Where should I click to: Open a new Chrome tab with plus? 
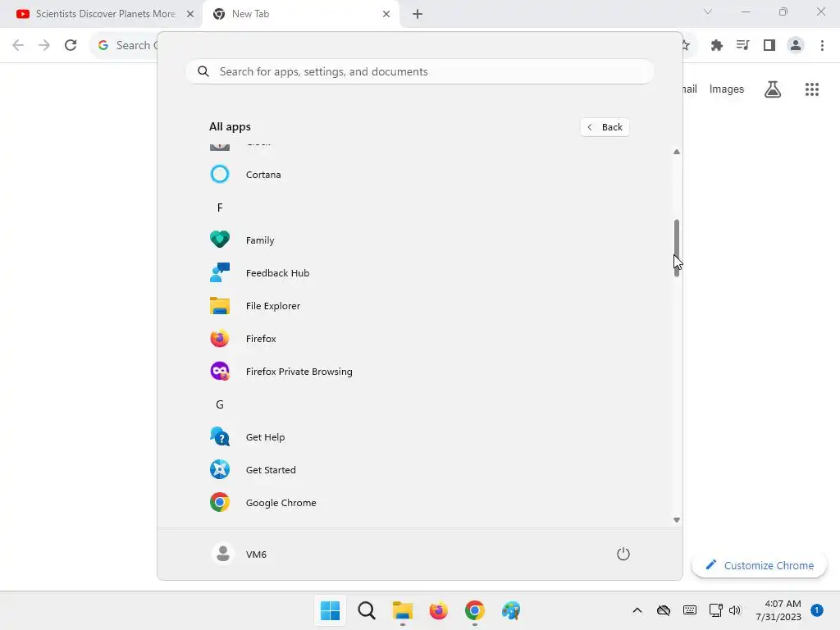418,14
